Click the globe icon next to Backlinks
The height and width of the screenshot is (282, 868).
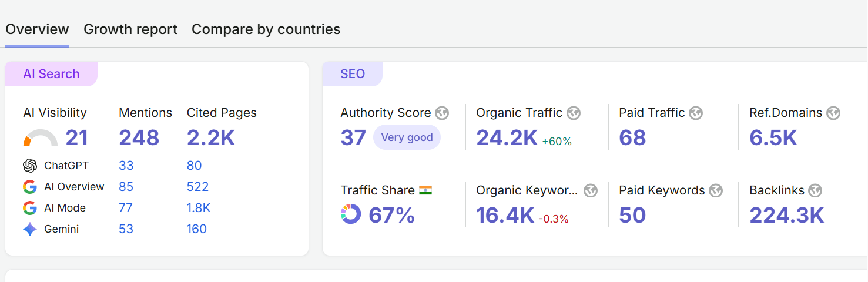click(815, 190)
